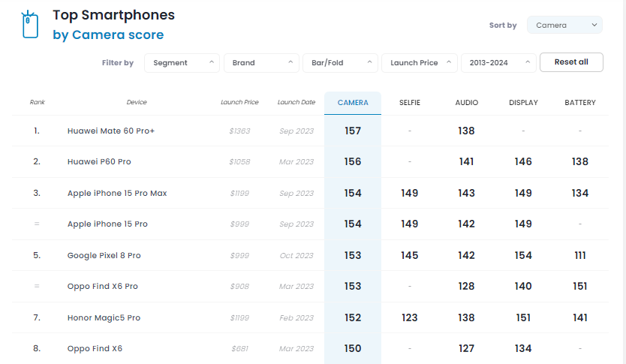Viewport: 626px width, 364px height.
Task: Open the Honor Magic5 Pro entry
Action: click(x=104, y=317)
